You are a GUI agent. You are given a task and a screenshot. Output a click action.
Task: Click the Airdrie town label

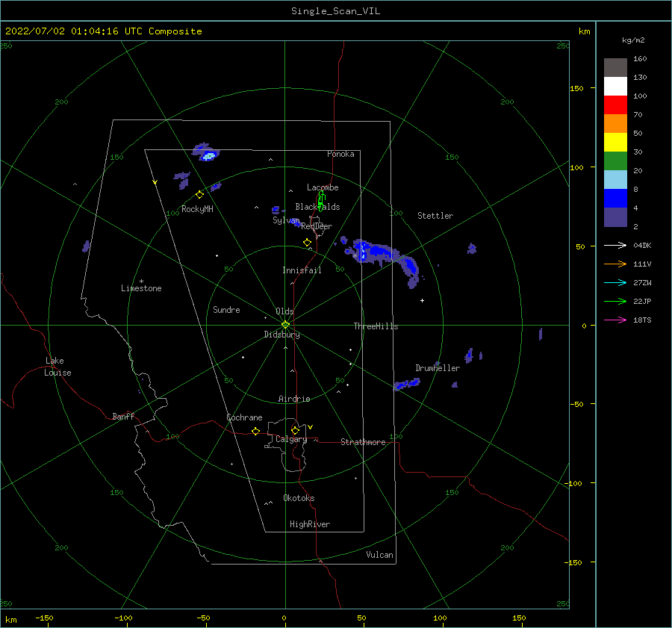[294, 399]
